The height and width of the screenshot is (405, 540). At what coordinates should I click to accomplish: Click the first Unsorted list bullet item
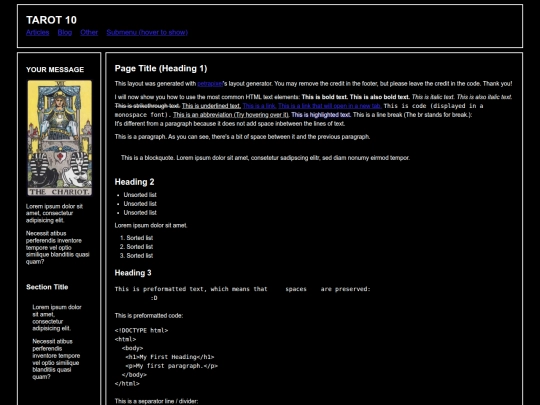[140, 195]
